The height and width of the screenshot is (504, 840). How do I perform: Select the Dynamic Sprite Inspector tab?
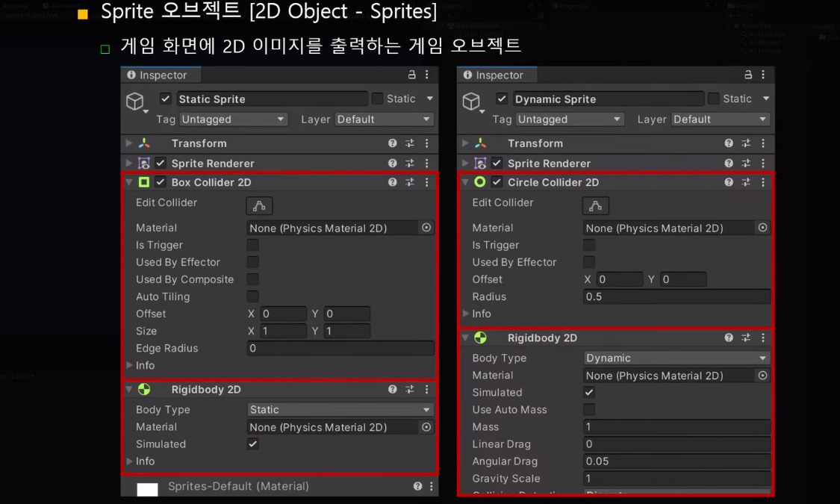pyautogui.click(x=498, y=75)
